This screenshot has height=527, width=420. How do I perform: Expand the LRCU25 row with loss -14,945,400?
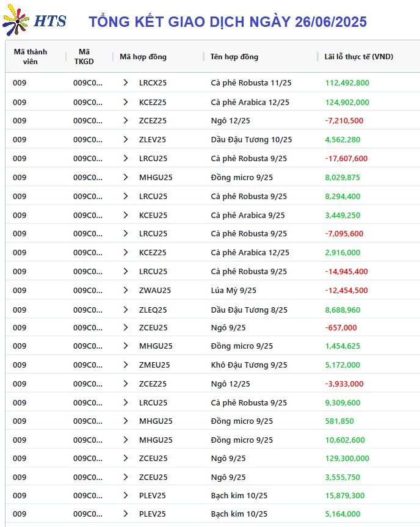126,271
